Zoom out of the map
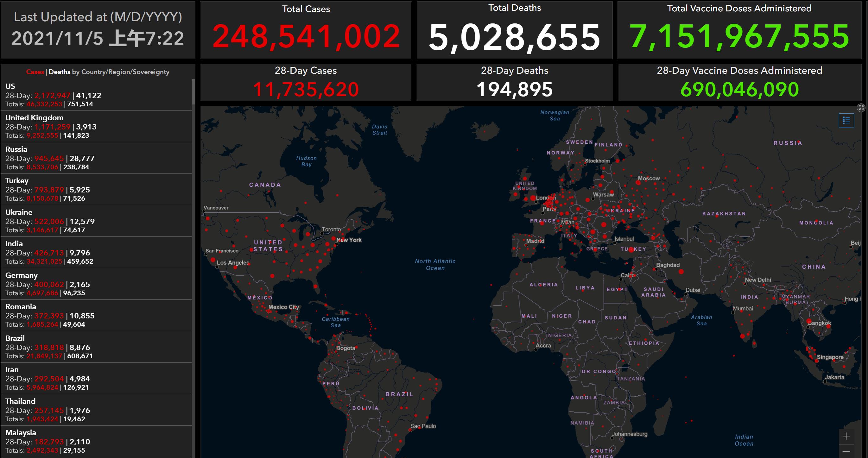This screenshot has height=458, width=868. click(x=846, y=451)
